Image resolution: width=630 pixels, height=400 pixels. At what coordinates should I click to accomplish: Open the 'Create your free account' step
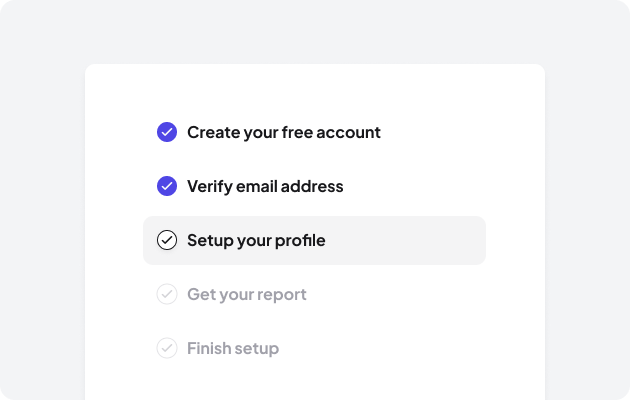(283, 132)
